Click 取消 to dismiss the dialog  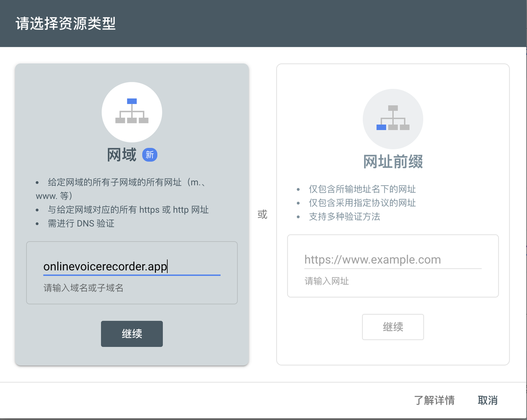487,400
